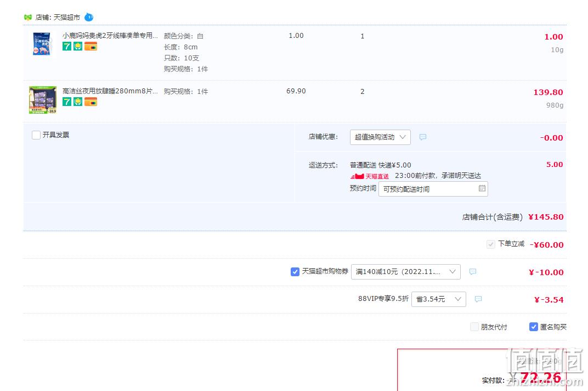Toggle the 下单立减 checkbox
This screenshot has width=588, height=391.
click(490, 244)
